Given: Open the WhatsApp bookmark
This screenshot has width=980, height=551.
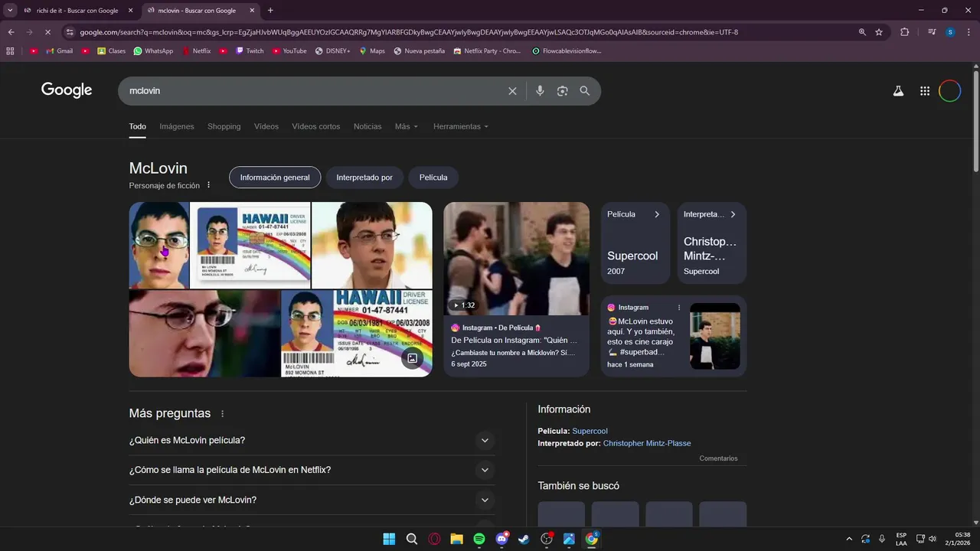Looking at the screenshot, I should 153,51.
